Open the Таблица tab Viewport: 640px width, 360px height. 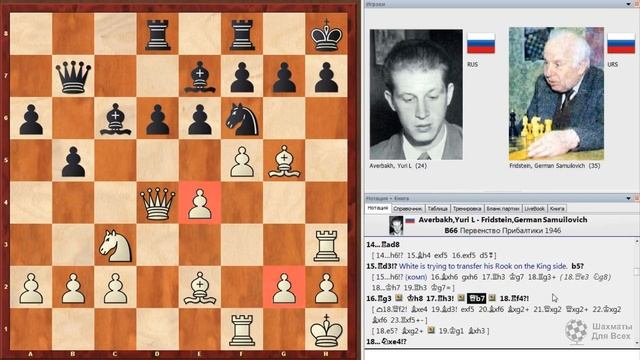point(438,209)
